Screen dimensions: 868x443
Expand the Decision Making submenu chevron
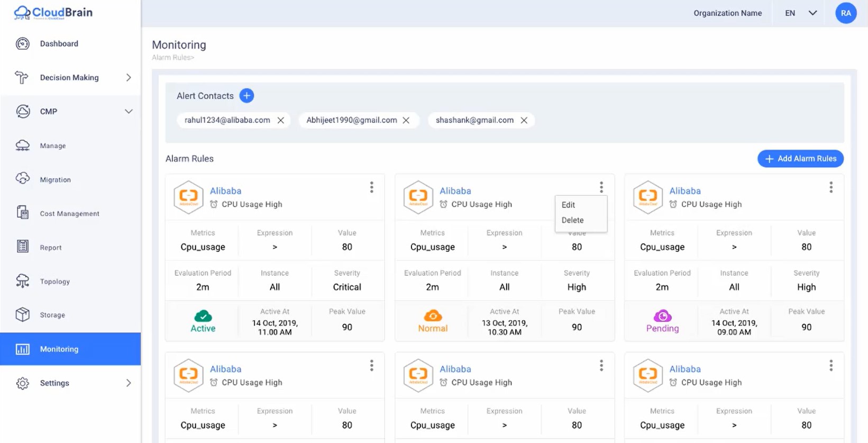[129, 78]
